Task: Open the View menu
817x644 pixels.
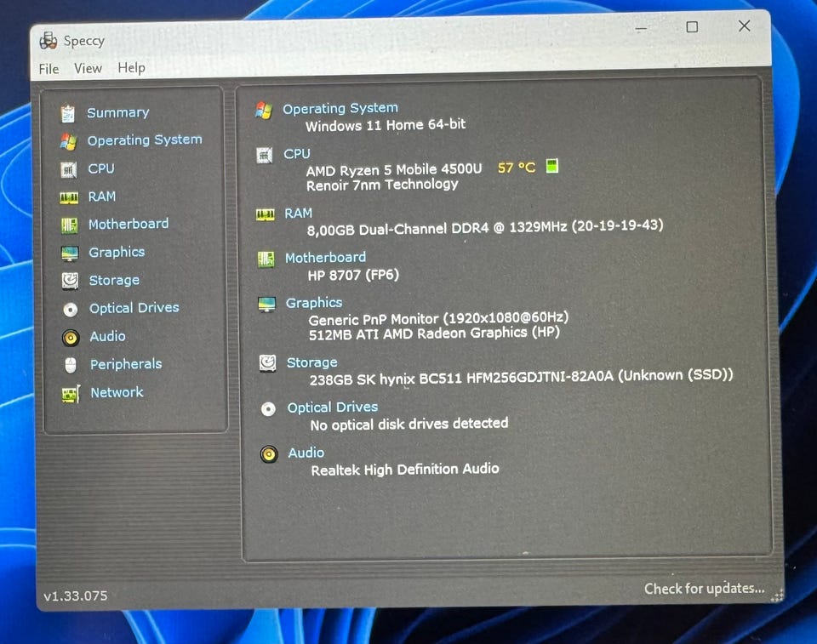Action: [88, 68]
